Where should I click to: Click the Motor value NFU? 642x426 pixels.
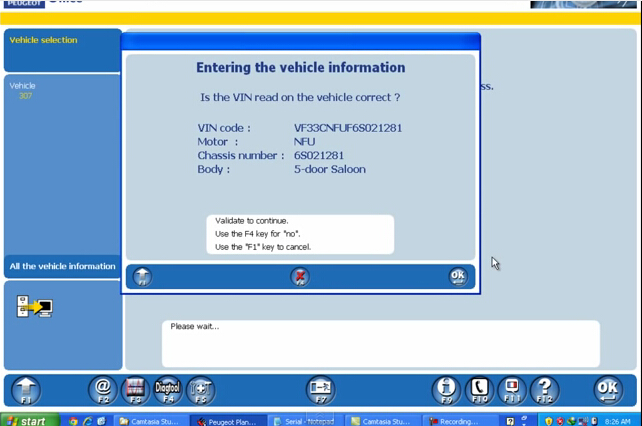pyautogui.click(x=305, y=142)
